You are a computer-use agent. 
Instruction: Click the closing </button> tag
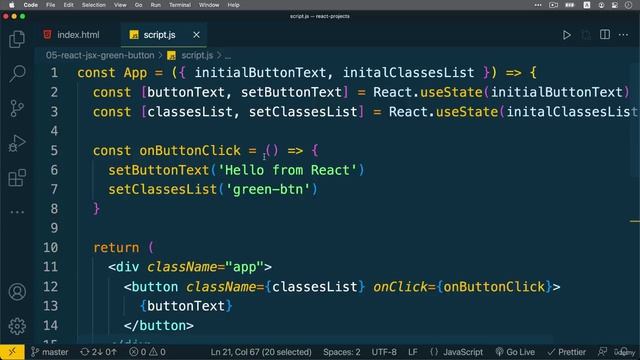tap(159, 326)
